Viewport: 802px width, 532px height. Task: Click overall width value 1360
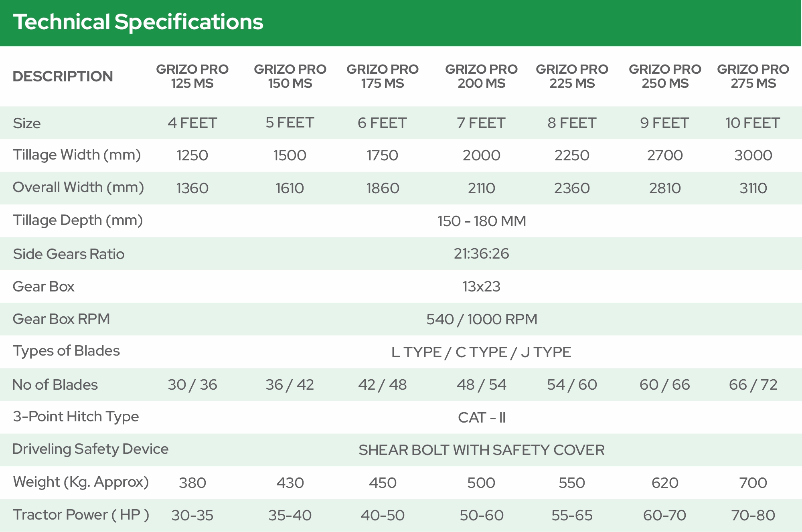coord(192,188)
